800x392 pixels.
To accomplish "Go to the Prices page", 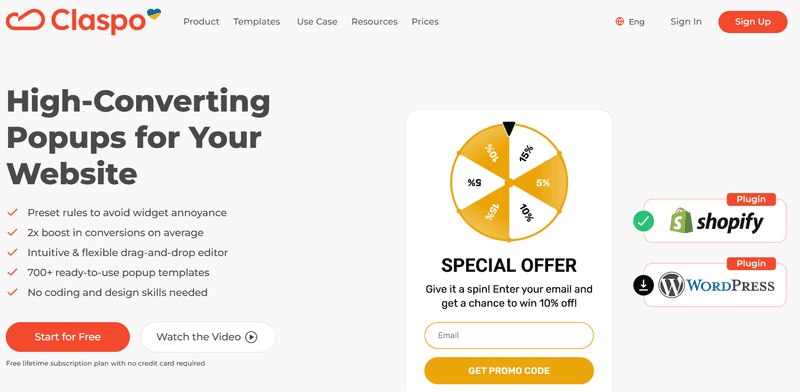I will (425, 21).
